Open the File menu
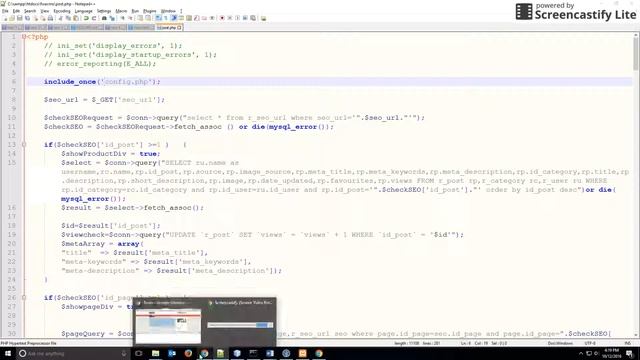 [5, 11]
